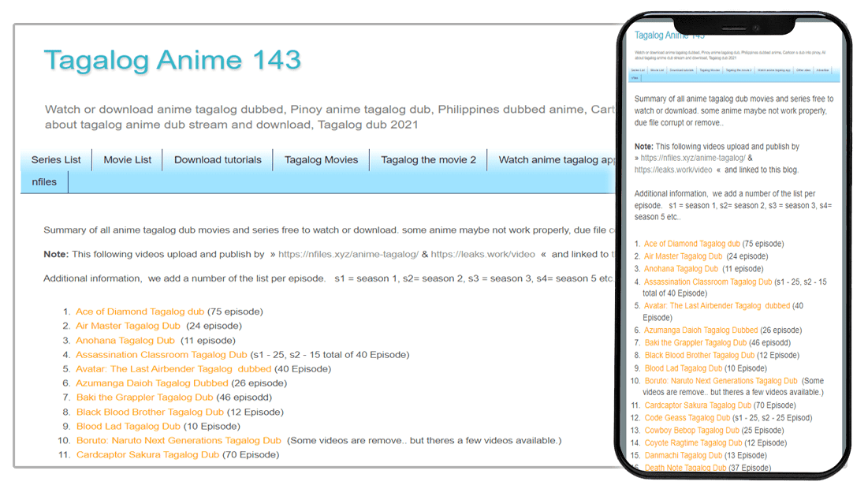
Task: Select the '(46 episodd)' text on desktop list
Action: [244, 397]
